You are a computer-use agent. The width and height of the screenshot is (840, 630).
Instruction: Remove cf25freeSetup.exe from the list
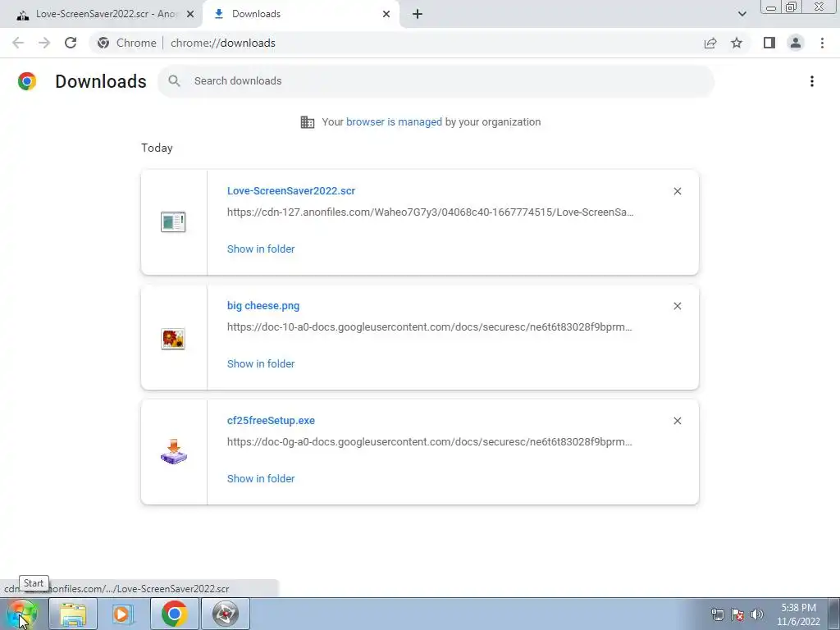tap(678, 421)
